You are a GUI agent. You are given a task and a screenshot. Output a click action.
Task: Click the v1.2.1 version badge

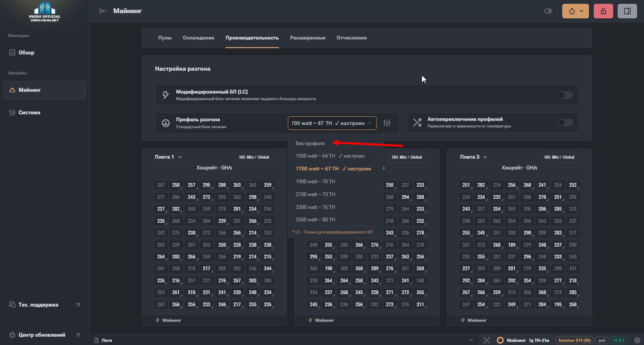tap(618, 340)
